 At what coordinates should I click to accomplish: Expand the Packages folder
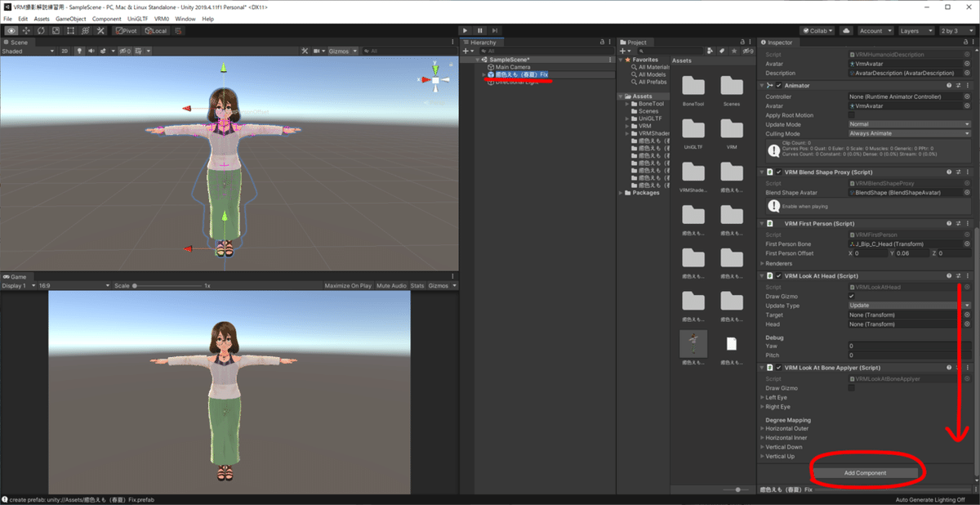[x=622, y=193]
